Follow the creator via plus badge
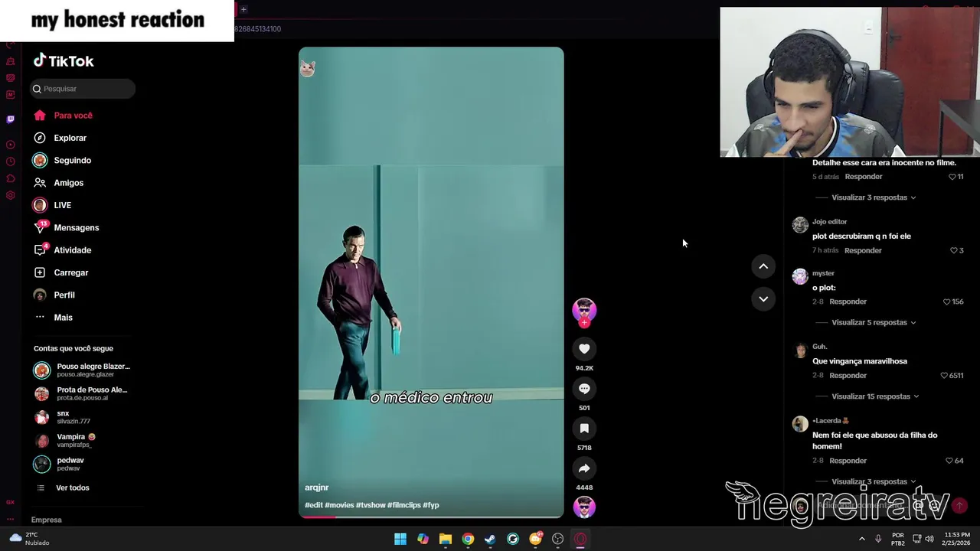The width and height of the screenshot is (980, 551). pos(584,323)
